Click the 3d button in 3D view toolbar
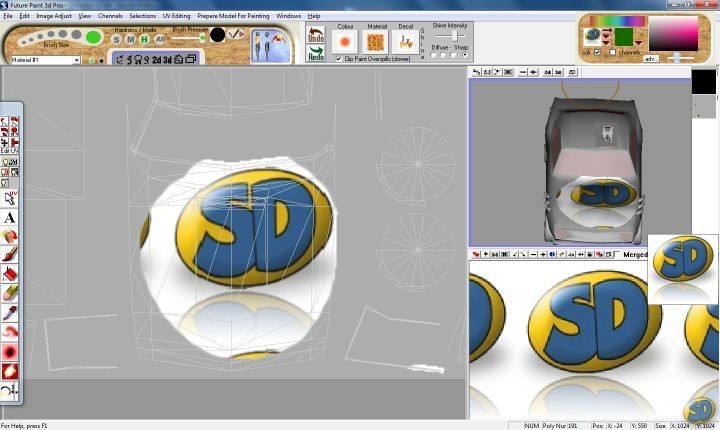The image size is (720, 430). (558, 72)
